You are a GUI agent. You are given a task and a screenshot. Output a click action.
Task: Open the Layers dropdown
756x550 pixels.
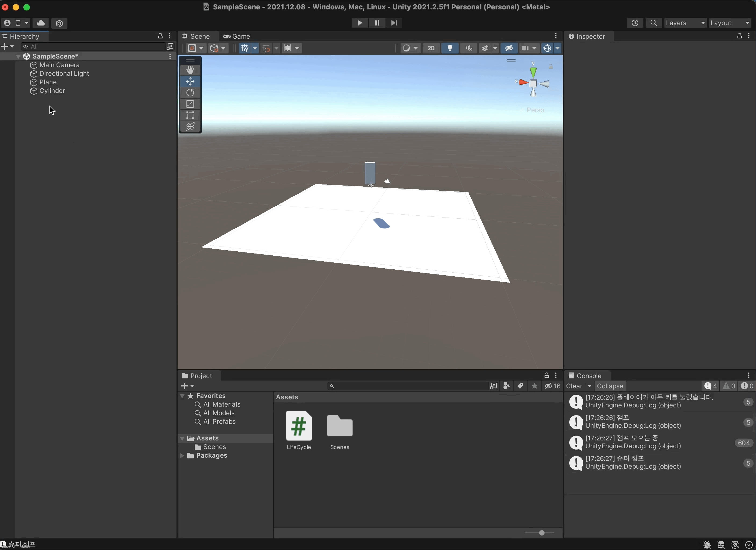click(x=685, y=23)
